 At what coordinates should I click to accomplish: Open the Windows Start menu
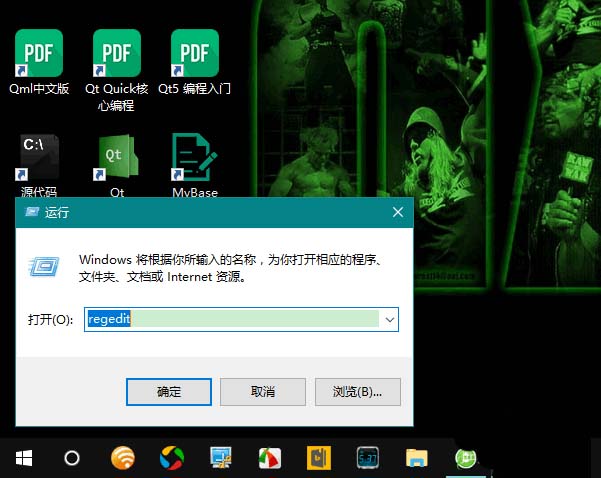pyautogui.click(x=24, y=458)
